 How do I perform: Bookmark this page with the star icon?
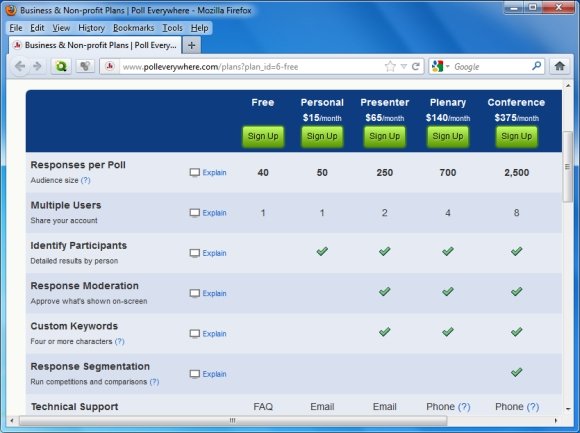[x=390, y=67]
